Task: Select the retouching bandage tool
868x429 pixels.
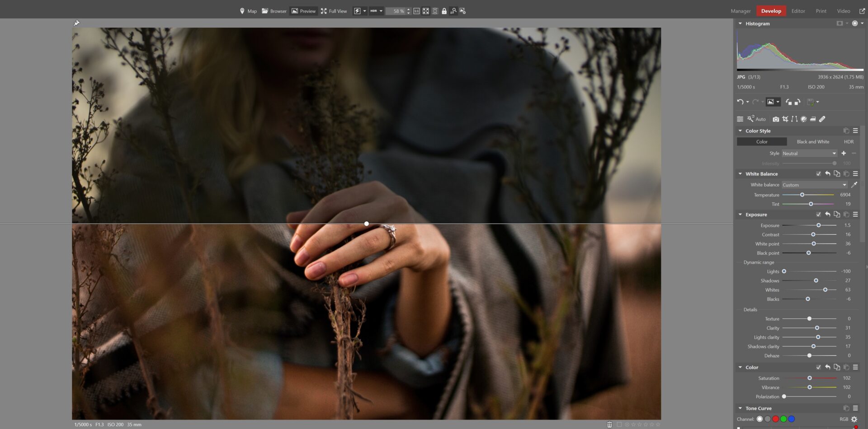Action: (822, 119)
